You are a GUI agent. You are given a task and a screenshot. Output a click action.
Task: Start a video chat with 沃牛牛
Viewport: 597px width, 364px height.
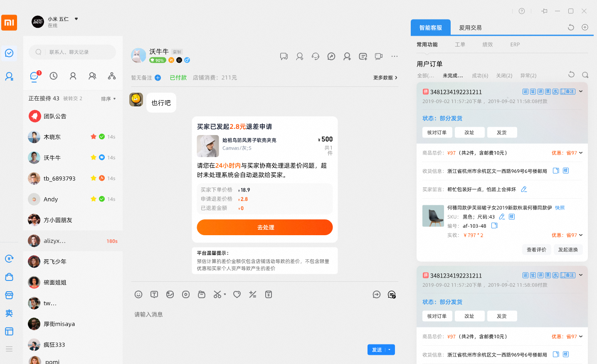[x=378, y=56]
